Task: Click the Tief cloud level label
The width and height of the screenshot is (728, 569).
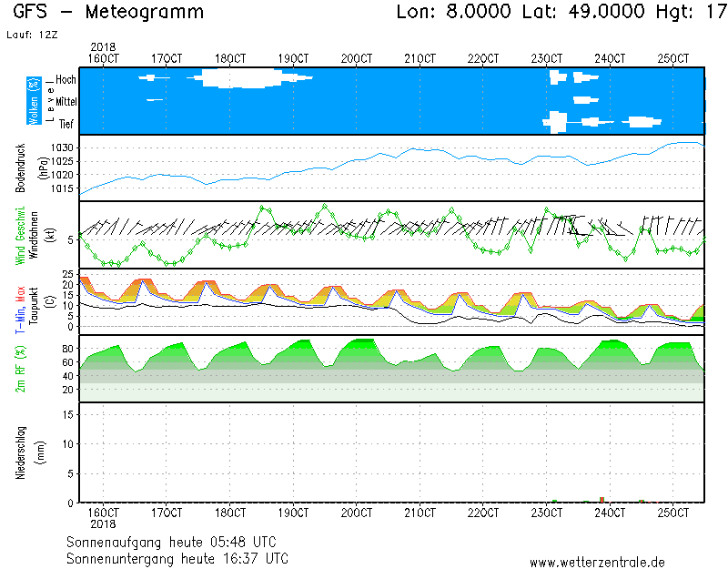Action: click(66, 124)
